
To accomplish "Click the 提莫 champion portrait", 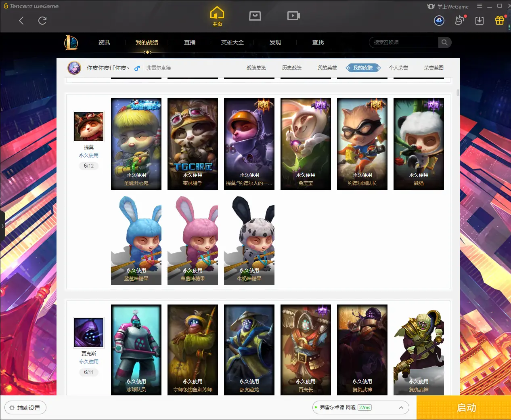I will [89, 126].
